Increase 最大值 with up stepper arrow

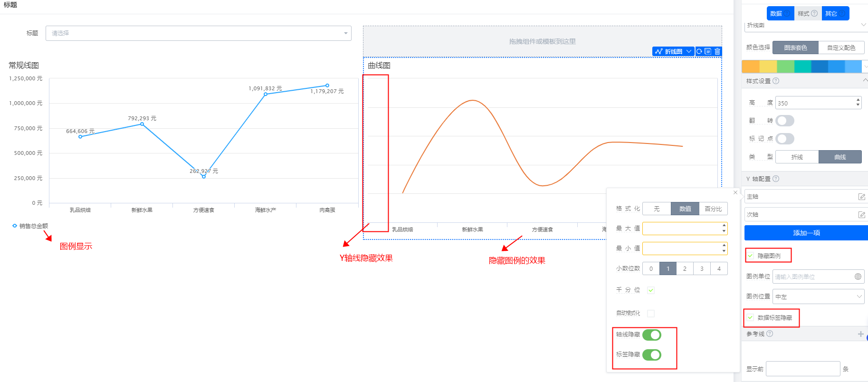724,225
